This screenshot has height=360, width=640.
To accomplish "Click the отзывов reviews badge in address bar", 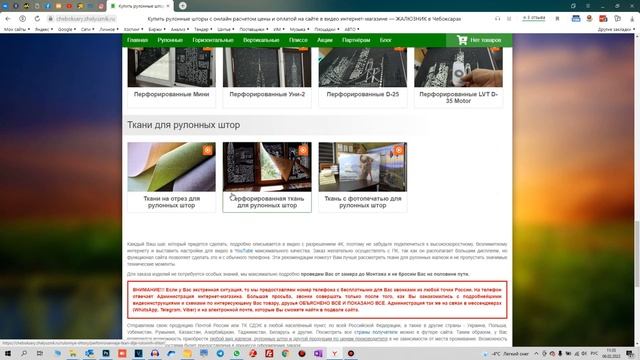I will pos(534,18).
